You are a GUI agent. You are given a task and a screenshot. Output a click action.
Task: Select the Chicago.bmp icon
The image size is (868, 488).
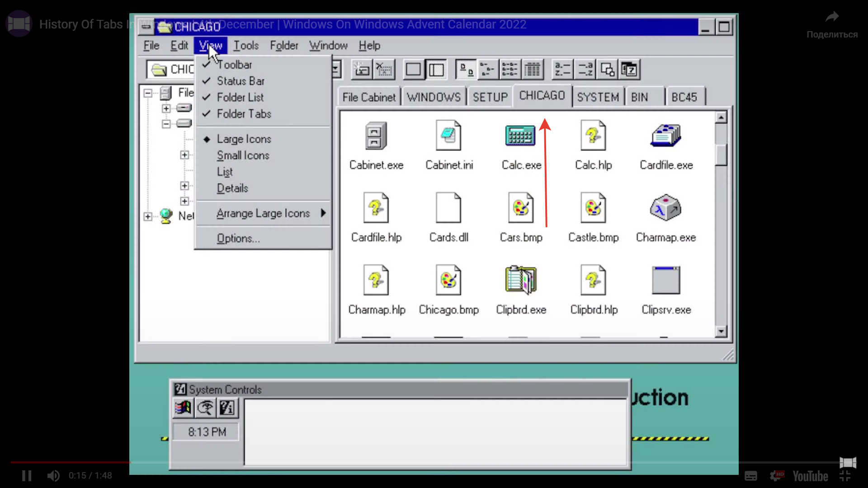point(448,280)
